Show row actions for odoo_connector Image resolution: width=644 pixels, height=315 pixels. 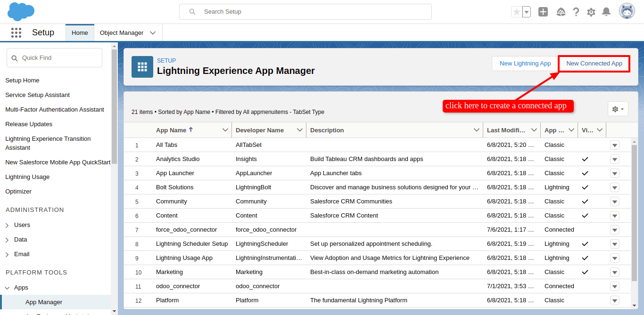coord(615,286)
